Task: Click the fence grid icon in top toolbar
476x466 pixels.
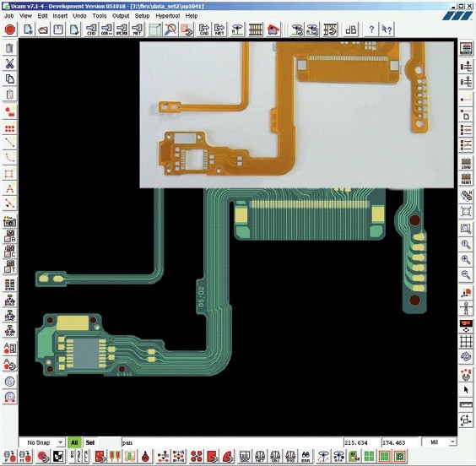Action: tap(256, 30)
